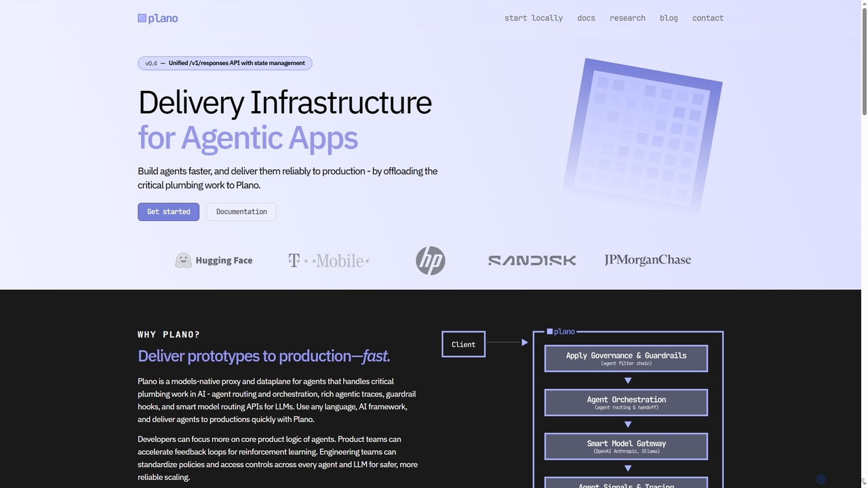Click the JPMorganChase logo

(648, 260)
